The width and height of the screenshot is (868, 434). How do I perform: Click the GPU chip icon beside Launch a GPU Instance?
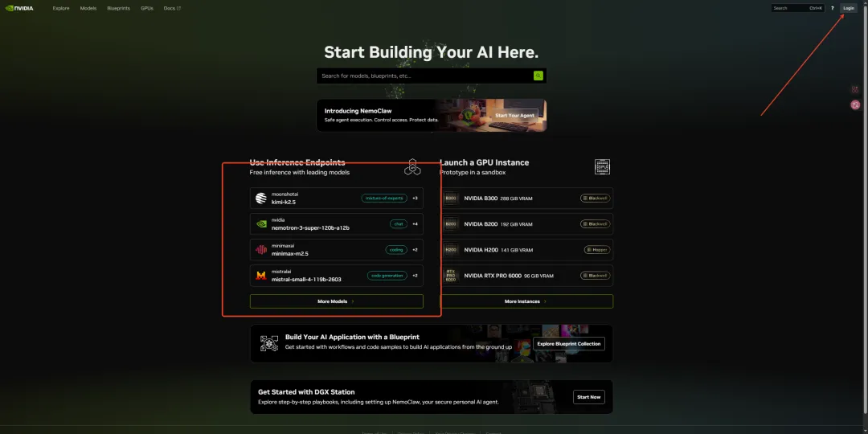point(602,166)
